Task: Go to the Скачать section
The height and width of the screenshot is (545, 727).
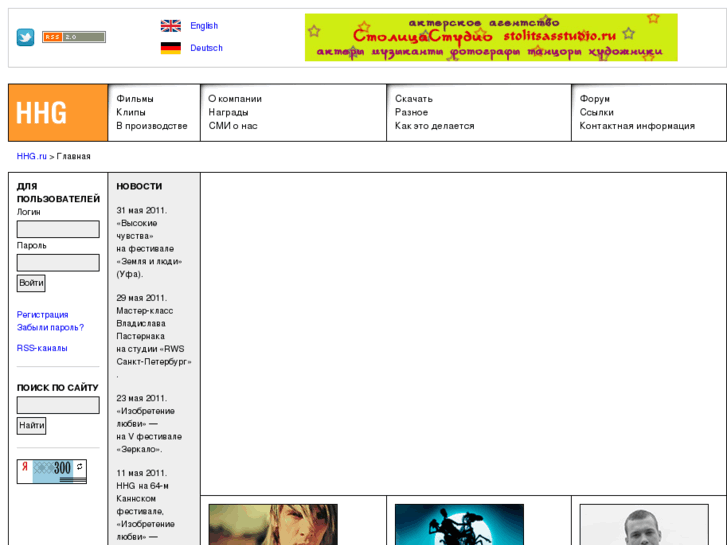Action: coord(414,99)
